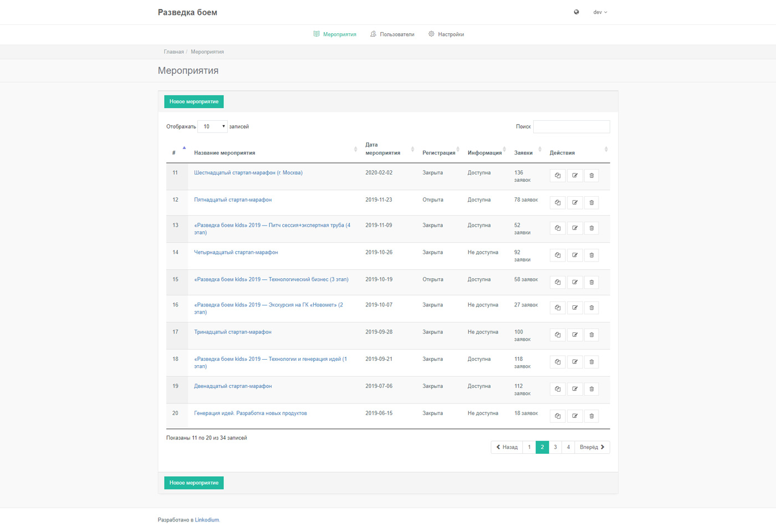Viewport: 776px width, 532px height.
Task: Open the dev user dropdown menu
Action: (x=600, y=12)
